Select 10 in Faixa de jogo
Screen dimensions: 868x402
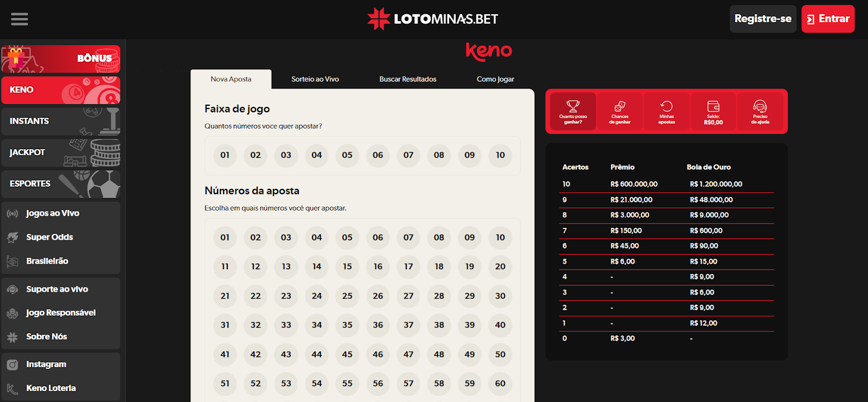click(x=500, y=155)
